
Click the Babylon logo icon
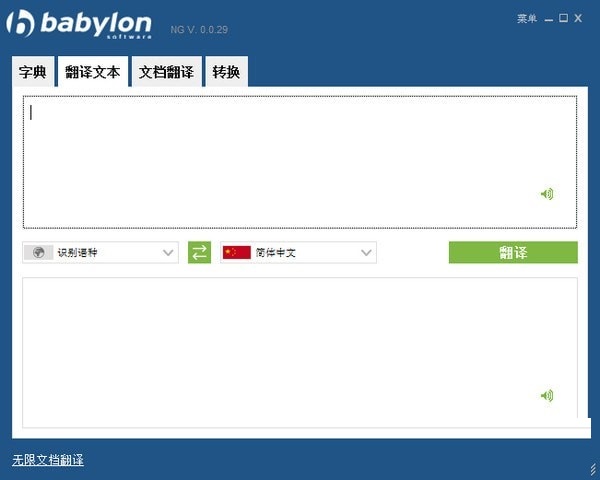pyautogui.click(x=20, y=23)
